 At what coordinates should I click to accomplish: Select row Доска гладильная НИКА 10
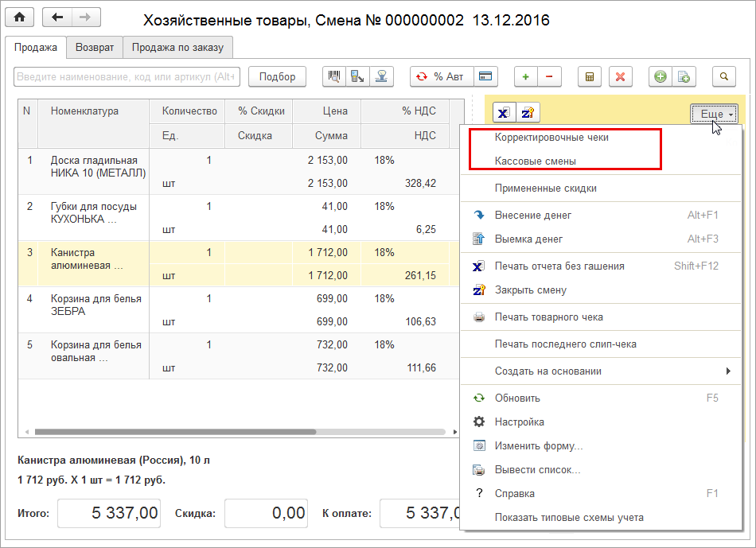239,172
